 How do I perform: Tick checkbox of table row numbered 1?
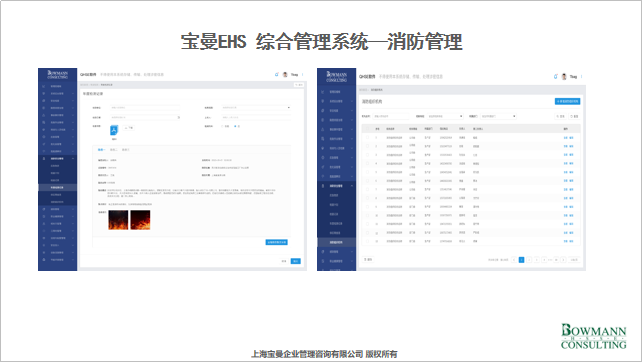pos(367,137)
